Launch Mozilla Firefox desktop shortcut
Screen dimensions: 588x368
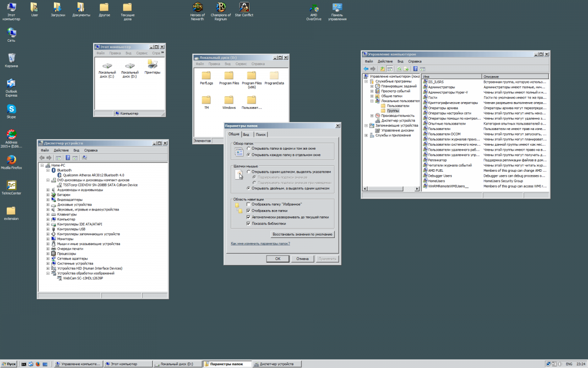11,160
